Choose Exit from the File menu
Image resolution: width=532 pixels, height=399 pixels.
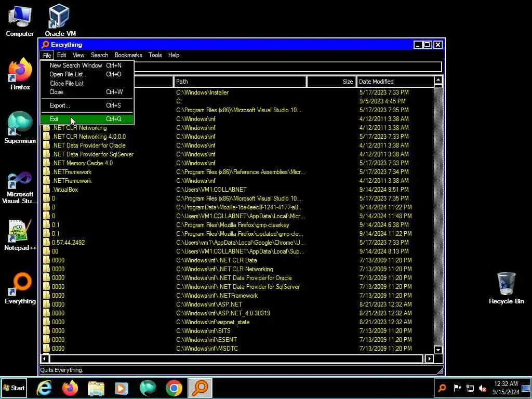point(87,119)
